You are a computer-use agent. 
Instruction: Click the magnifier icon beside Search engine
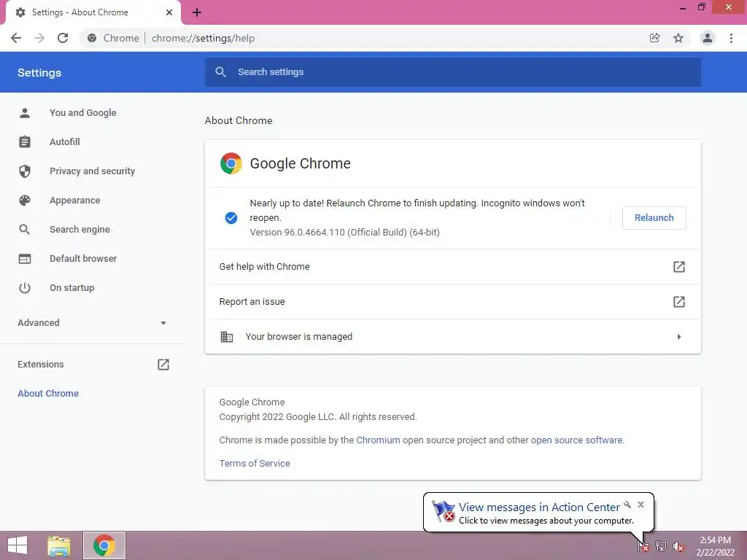25,230
